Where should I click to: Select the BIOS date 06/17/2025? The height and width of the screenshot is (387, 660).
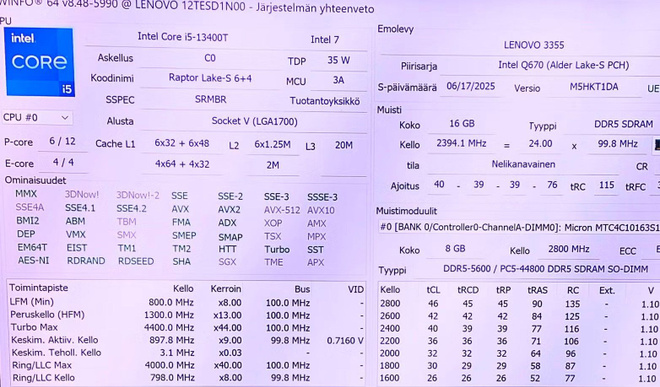click(x=471, y=86)
